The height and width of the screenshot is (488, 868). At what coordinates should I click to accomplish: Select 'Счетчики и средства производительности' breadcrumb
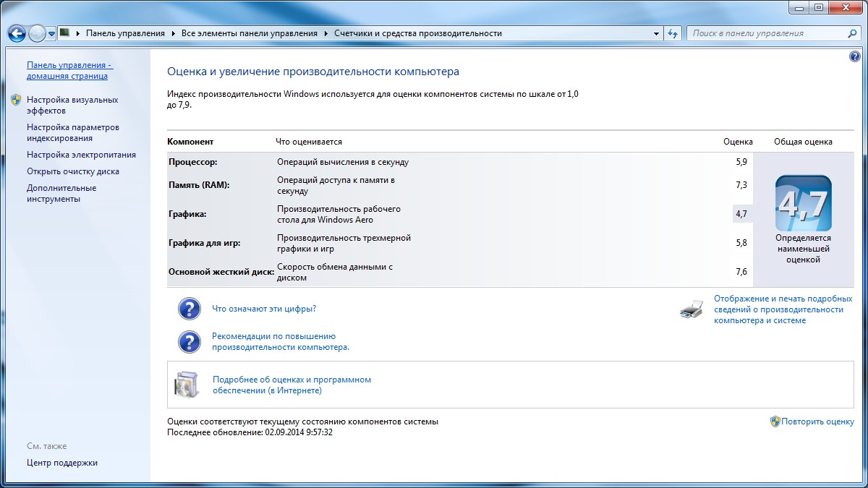[x=418, y=33]
